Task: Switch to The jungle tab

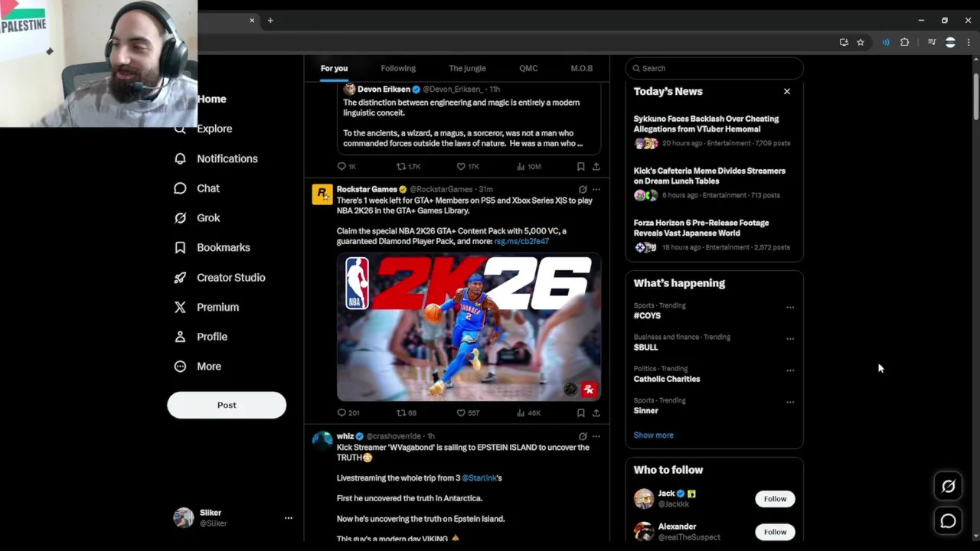Action: pos(467,68)
